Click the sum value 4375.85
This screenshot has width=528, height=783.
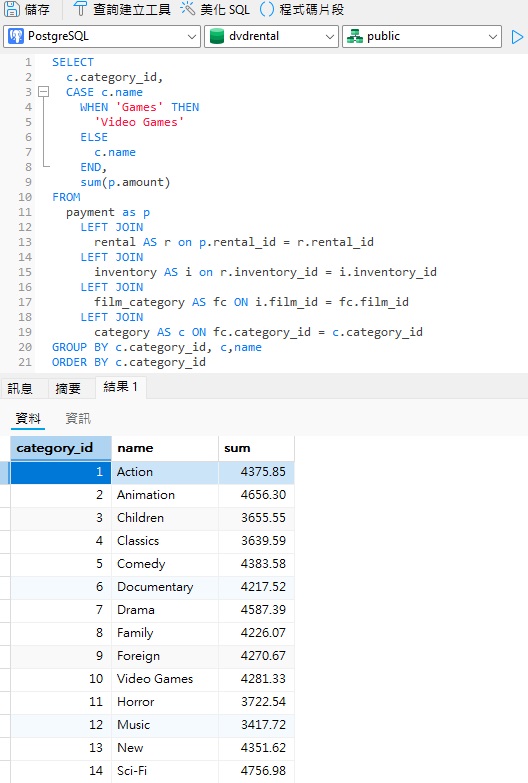coord(256,472)
